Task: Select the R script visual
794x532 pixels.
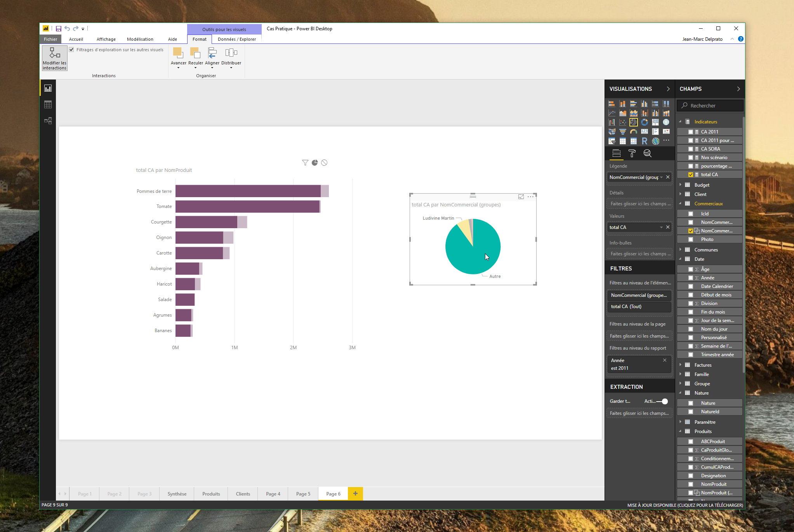Action: pyautogui.click(x=644, y=141)
